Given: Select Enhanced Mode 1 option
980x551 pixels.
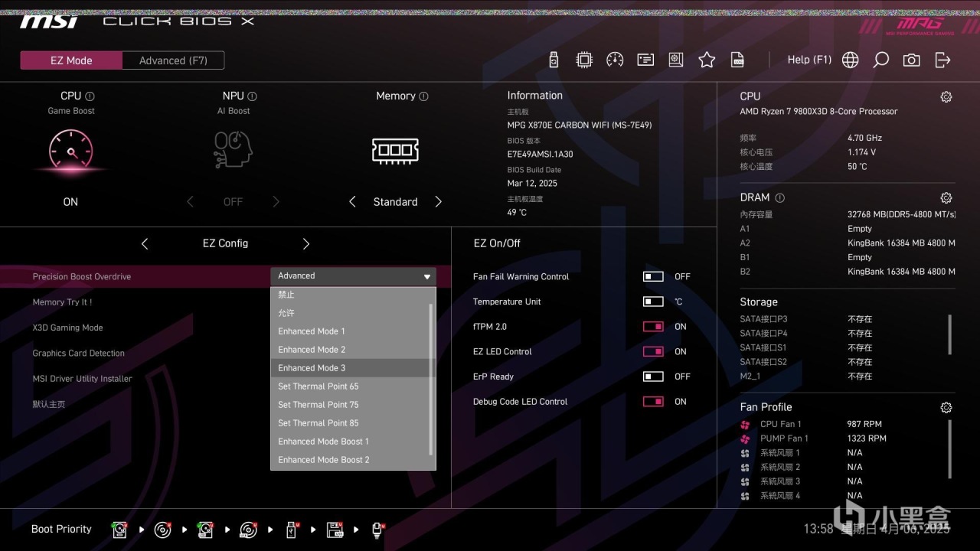Looking at the screenshot, I should tap(351, 331).
